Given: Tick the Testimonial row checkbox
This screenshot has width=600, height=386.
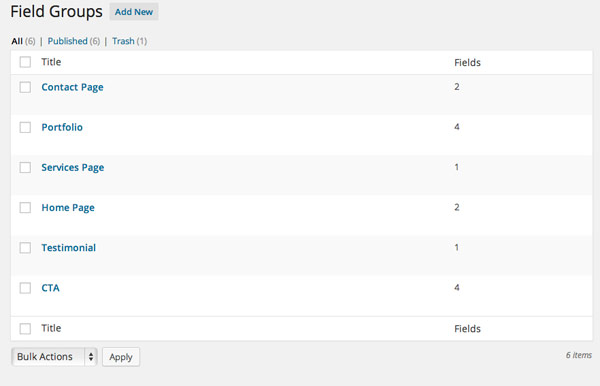Looking at the screenshot, I should (25, 248).
